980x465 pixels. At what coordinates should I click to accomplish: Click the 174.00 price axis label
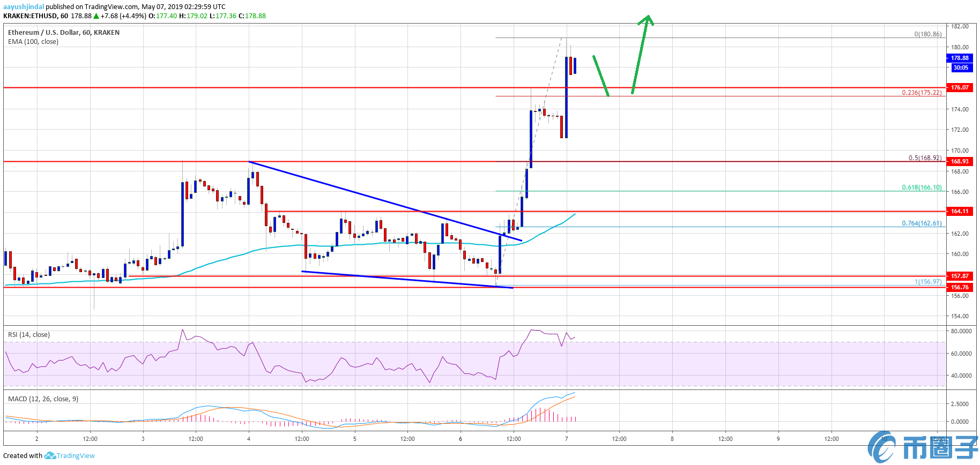tap(960, 109)
